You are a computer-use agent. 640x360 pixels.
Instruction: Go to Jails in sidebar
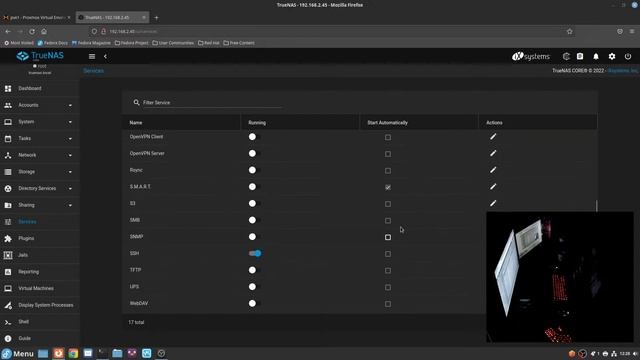(x=39, y=255)
